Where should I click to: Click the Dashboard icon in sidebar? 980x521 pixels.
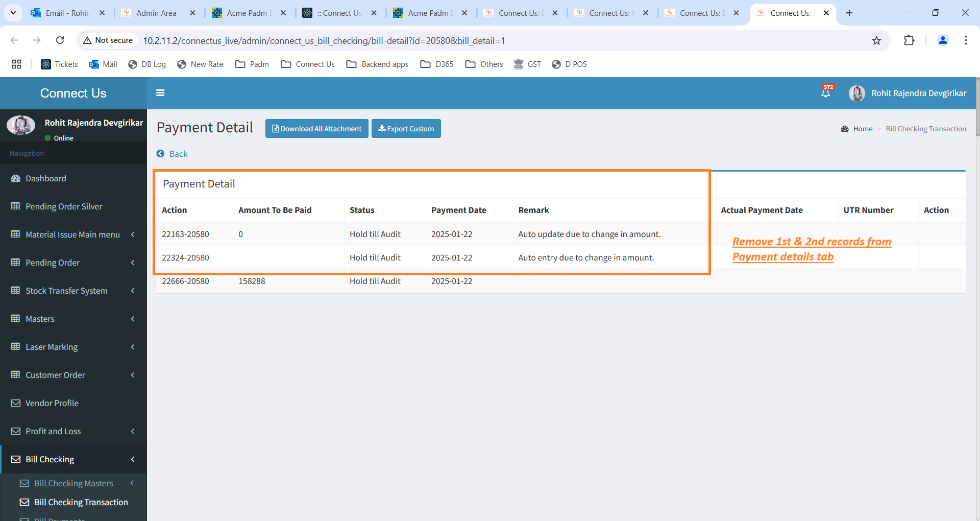[16, 178]
